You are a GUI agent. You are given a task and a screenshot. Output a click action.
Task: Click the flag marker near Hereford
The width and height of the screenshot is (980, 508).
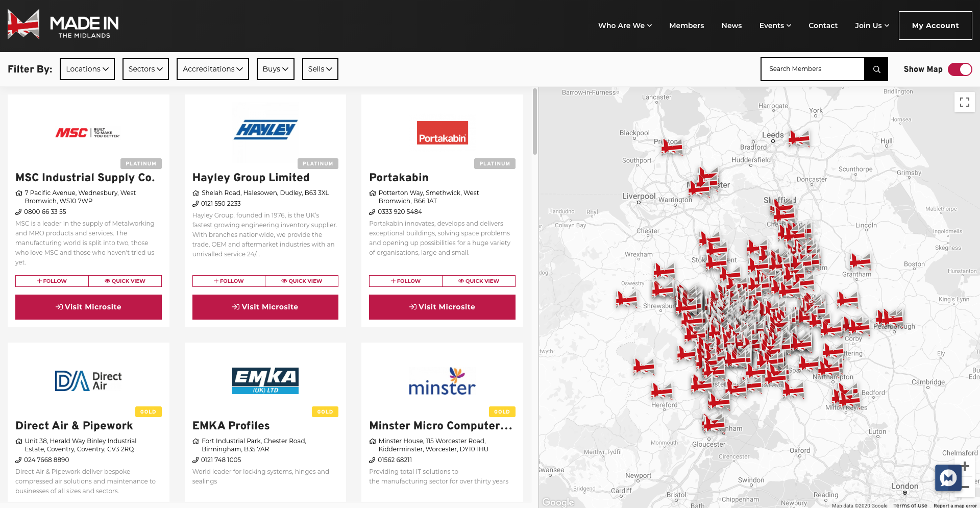coord(661,391)
